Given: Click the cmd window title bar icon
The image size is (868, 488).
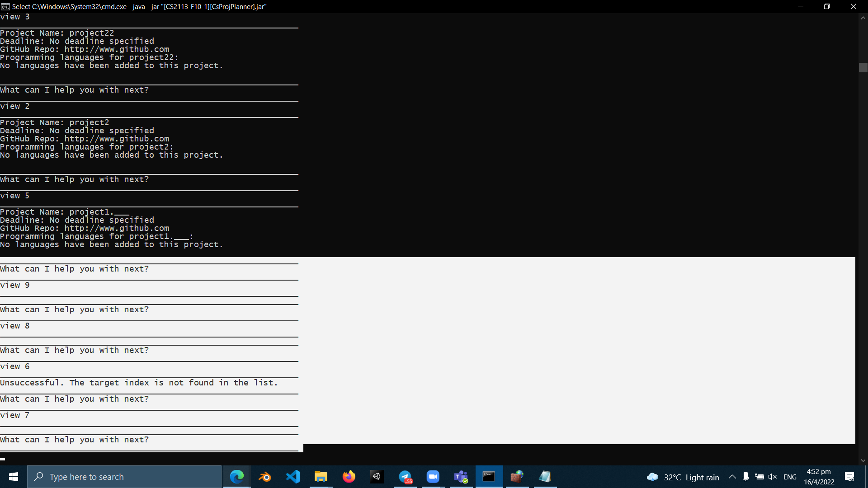Looking at the screenshot, I should click(5, 6).
